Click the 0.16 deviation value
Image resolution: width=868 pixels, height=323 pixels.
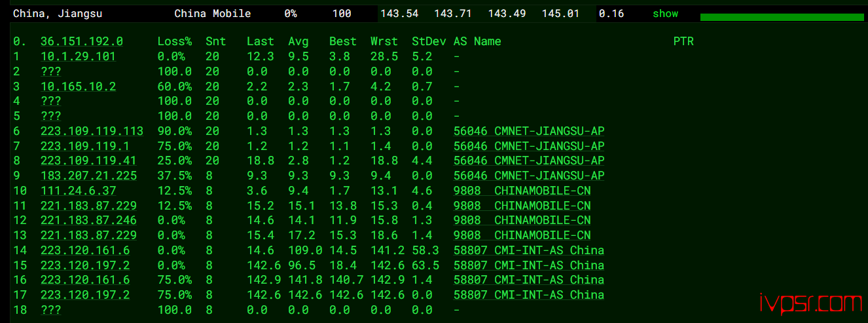(611, 14)
